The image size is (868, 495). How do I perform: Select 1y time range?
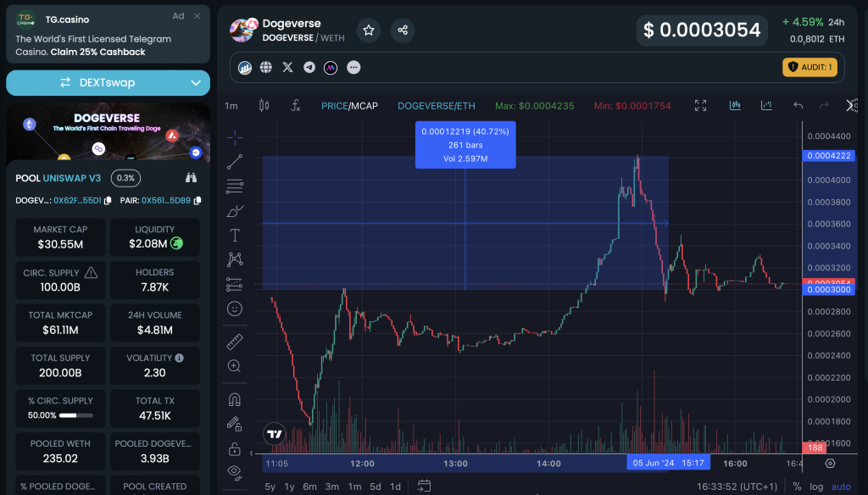(x=290, y=487)
